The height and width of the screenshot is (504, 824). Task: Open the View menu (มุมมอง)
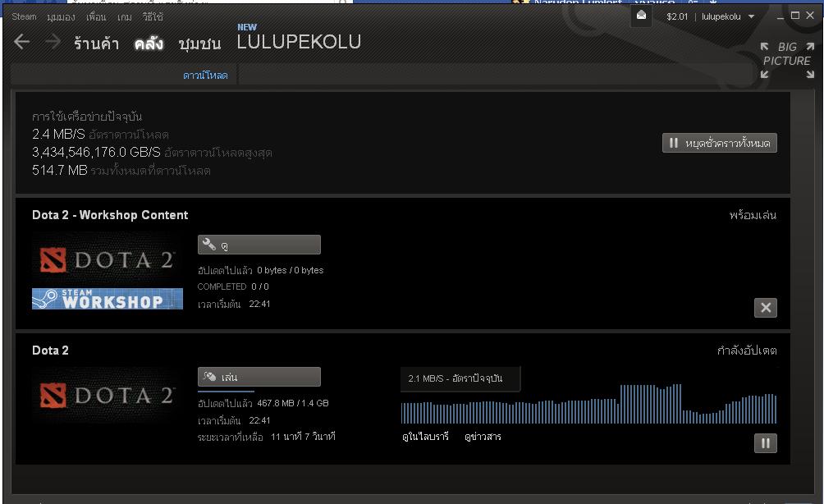tap(61, 16)
